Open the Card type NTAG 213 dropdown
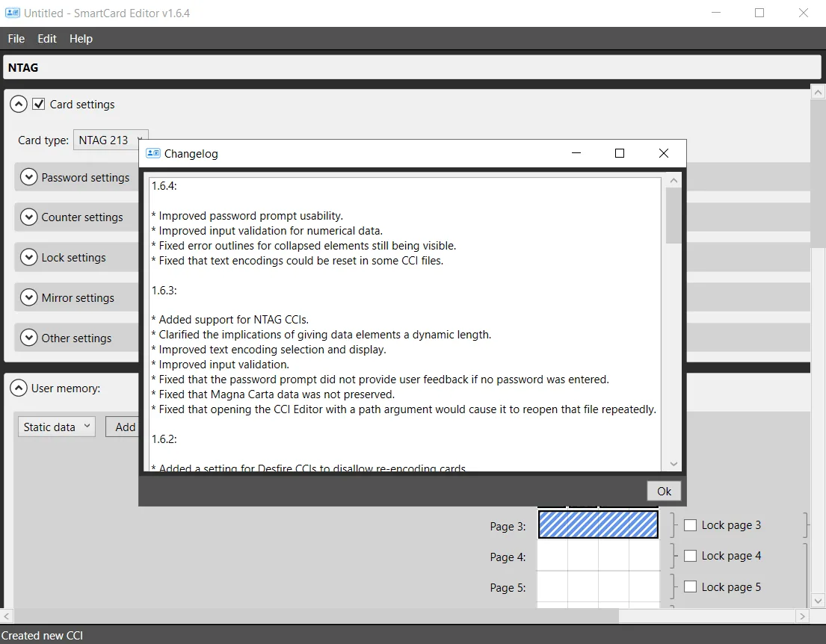This screenshot has height=644, width=826. pyautogui.click(x=111, y=140)
